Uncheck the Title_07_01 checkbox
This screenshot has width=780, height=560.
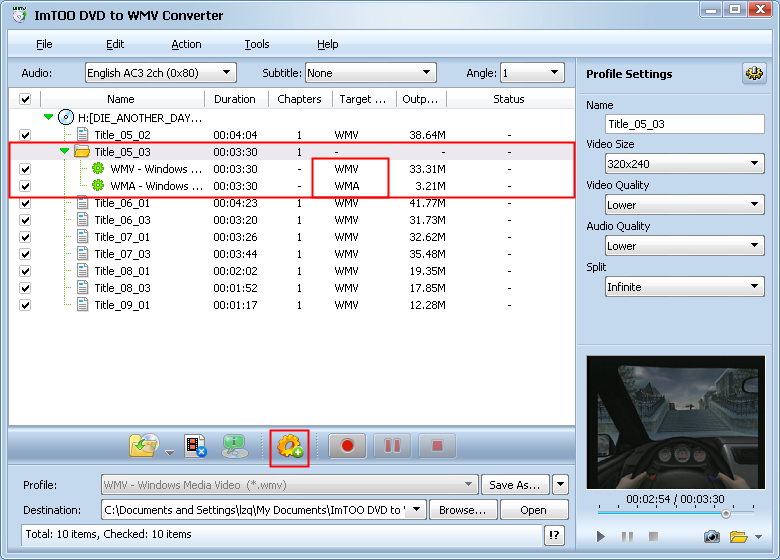pos(25,237)
